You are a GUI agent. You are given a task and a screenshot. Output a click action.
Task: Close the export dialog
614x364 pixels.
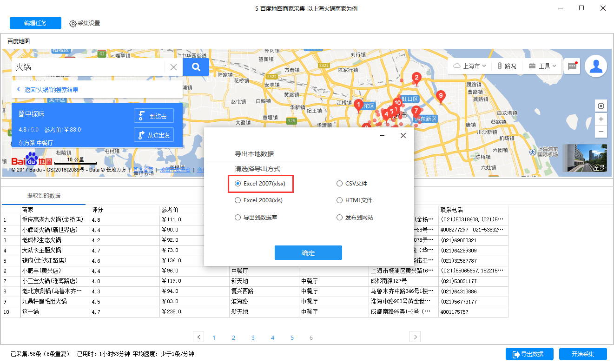tap(403, 136)
